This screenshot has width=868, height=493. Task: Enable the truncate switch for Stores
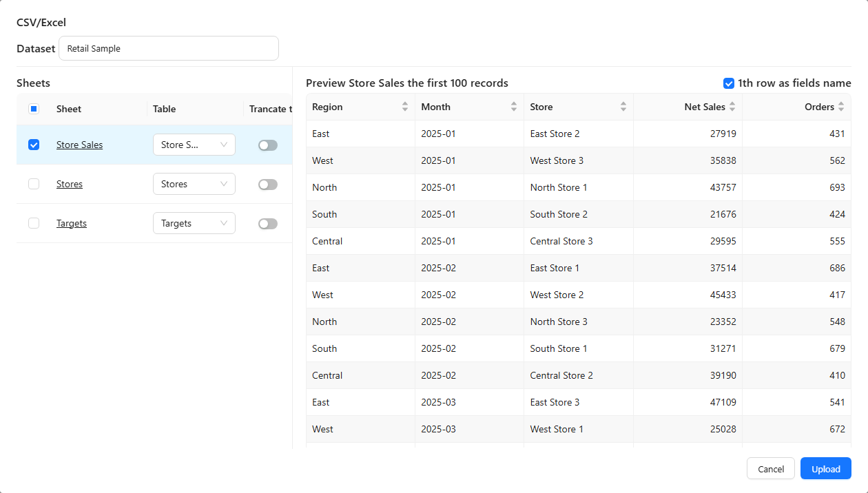coord(268,185)
